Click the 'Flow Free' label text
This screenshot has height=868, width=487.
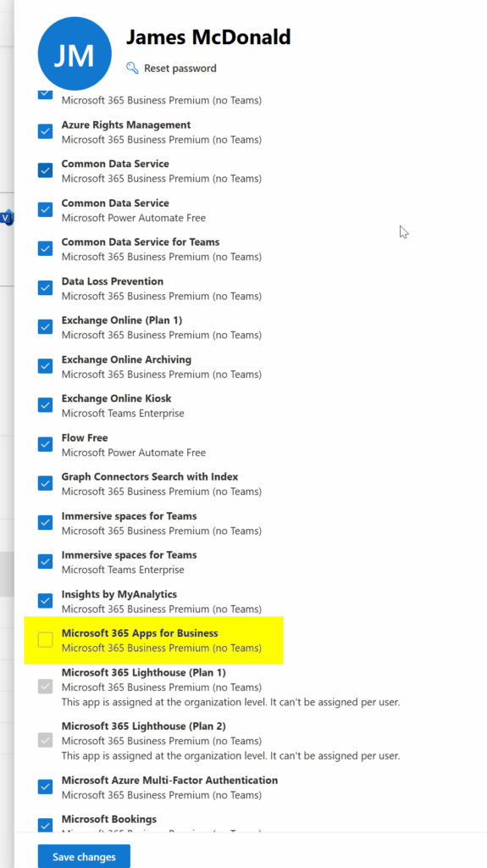(x=85, y=438)
